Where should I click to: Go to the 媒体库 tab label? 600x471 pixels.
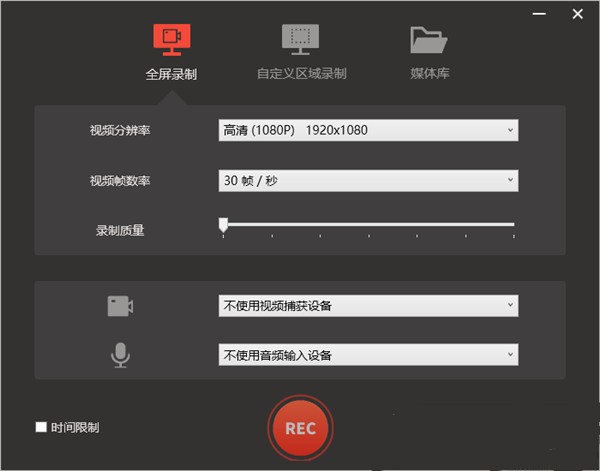click(428, 74)
